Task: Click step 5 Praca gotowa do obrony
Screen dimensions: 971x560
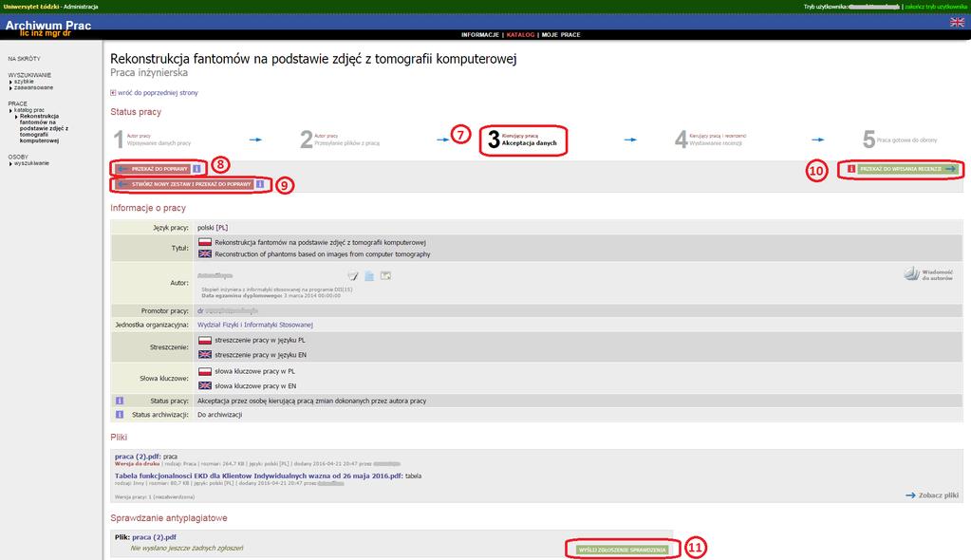Action: 901,140
